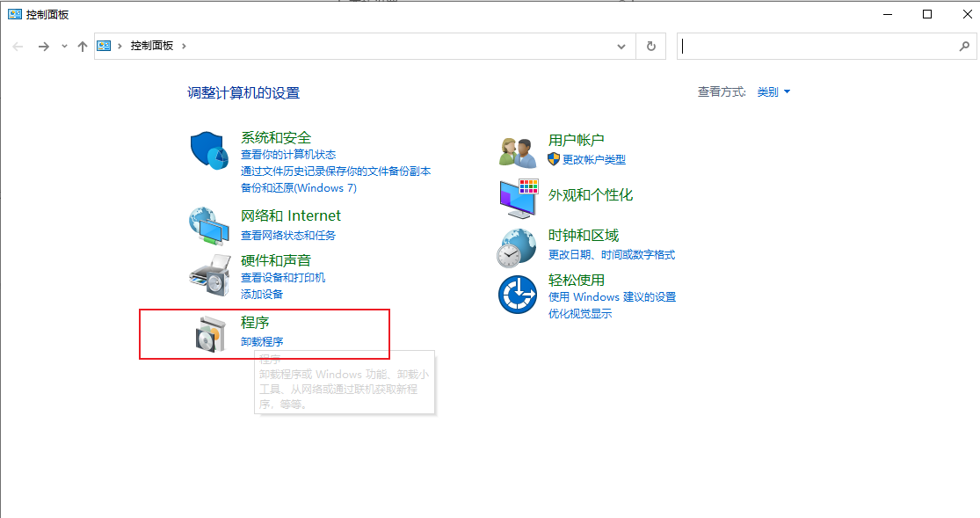
Task: Refresh the Control Panel address bar
Action: 650,47
